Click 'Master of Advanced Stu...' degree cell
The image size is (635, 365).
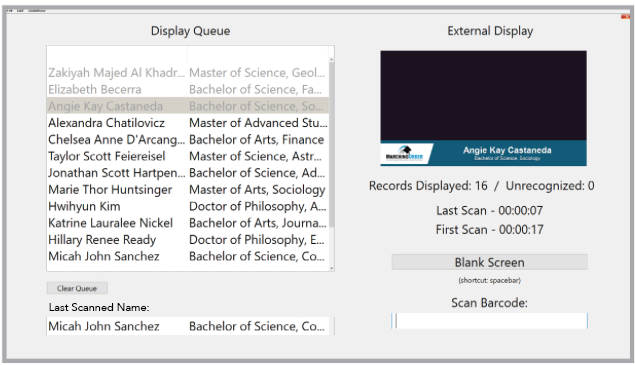(258, 122)
